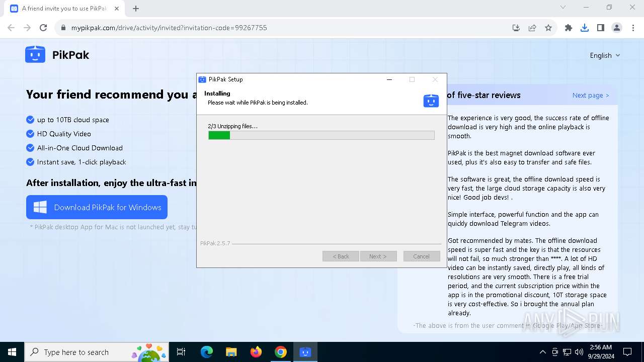The width and height of the screenshot is (644, 362).
Task: View site information lock icon
Action: [63, 28]
